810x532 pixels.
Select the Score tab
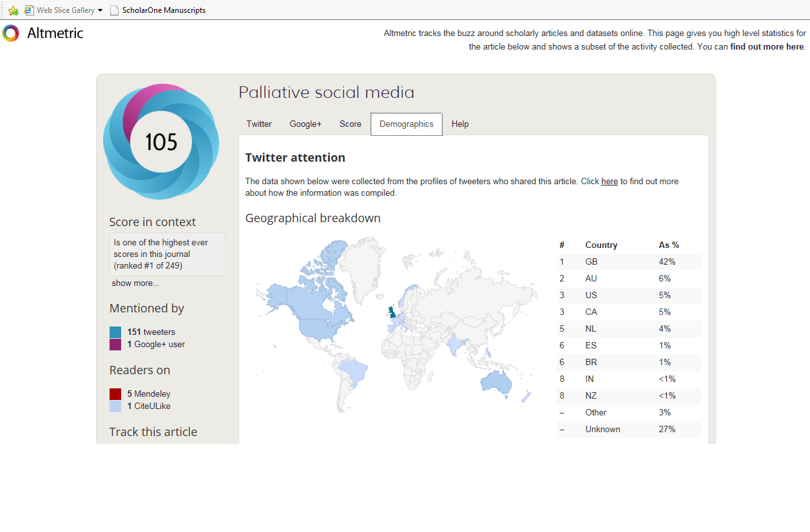coord(351,124)
